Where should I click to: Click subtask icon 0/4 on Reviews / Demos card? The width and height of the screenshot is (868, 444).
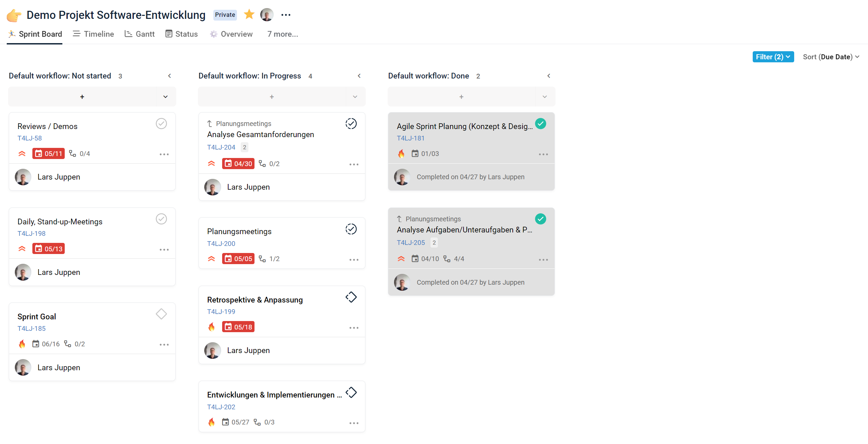point(72,154)
